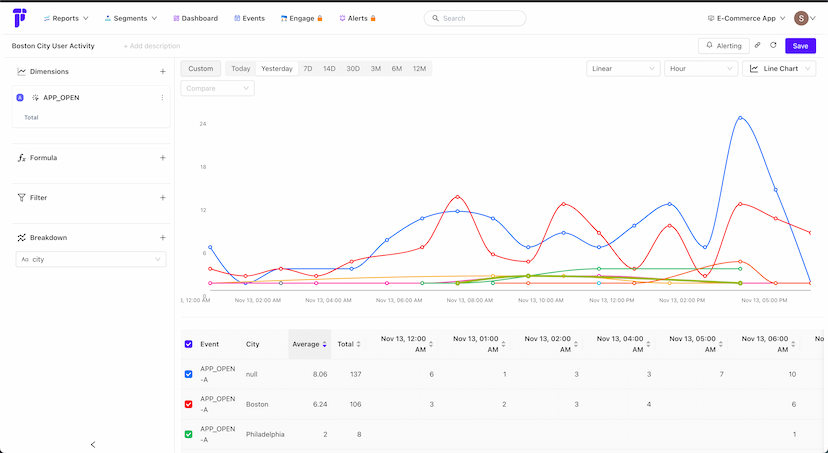
Task: Open Alerting settings button
Action: coord(723,46)
